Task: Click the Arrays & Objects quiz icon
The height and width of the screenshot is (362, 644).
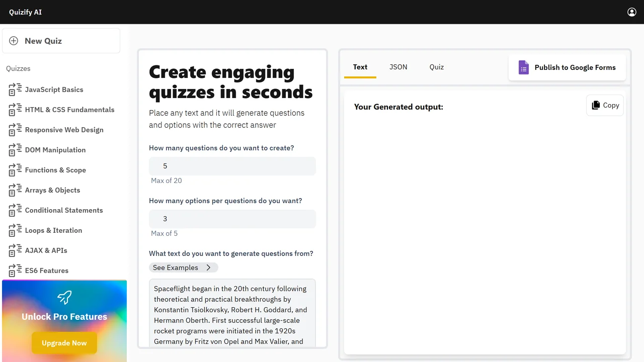Action: pos(16,190)
